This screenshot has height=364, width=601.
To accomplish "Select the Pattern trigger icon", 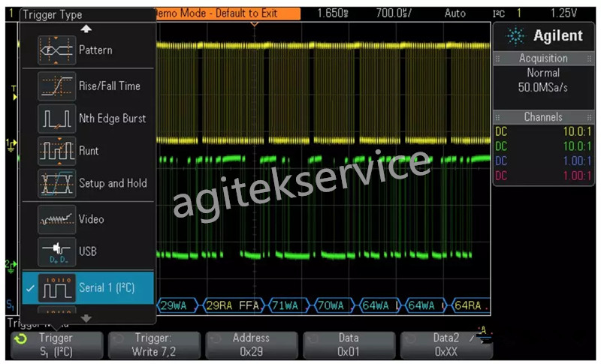I will (x=57, y=50).
